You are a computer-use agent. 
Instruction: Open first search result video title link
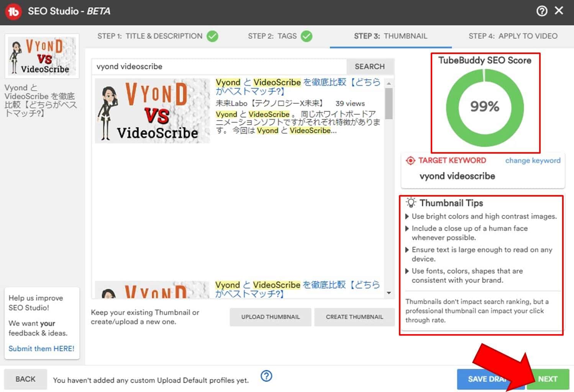(298, 87)
